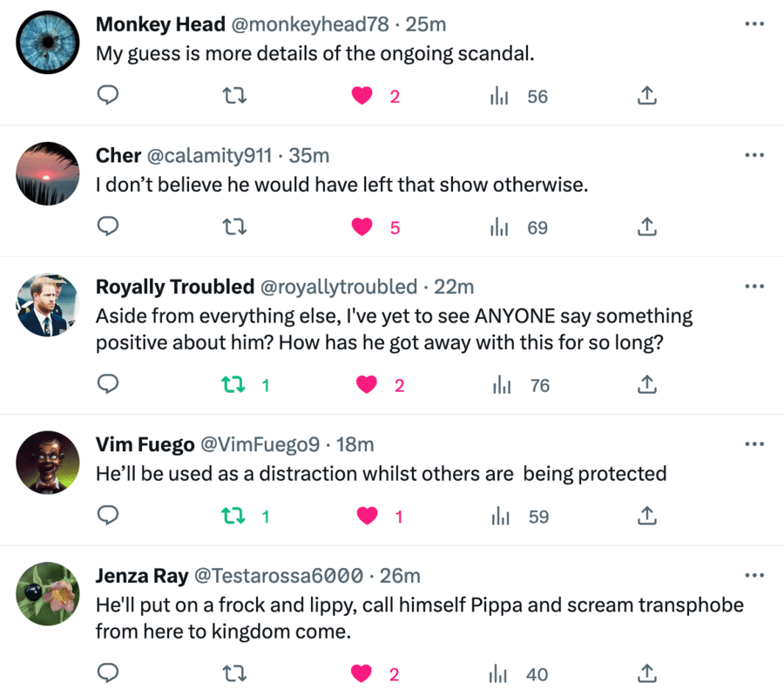Open more options on Monkey Head's tweet

coord(754,24)
